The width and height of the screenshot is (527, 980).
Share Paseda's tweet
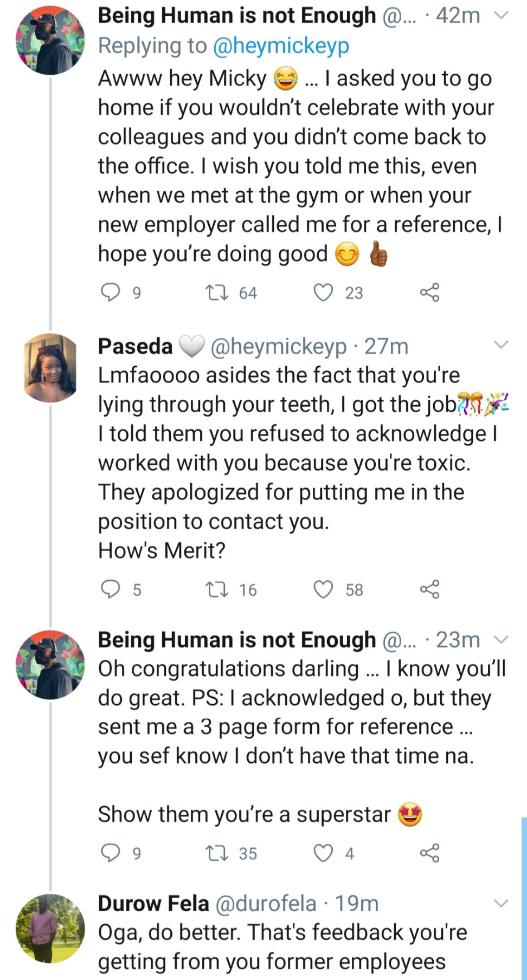(429, 589)
